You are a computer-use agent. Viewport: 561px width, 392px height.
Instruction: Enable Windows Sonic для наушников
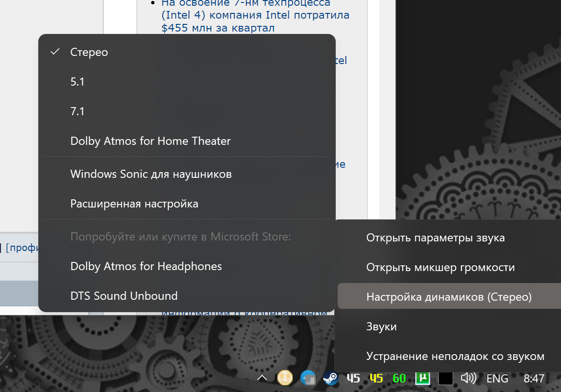tap(187, 174)
